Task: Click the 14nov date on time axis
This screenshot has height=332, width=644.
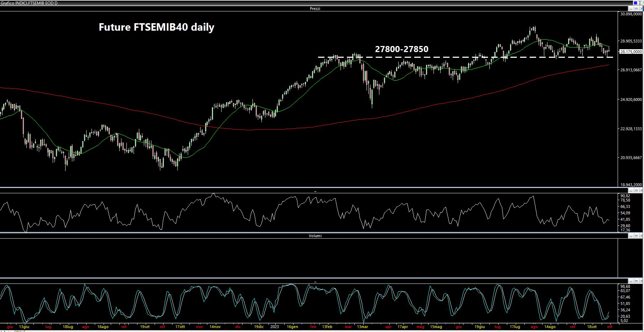Action: [215, 327]
